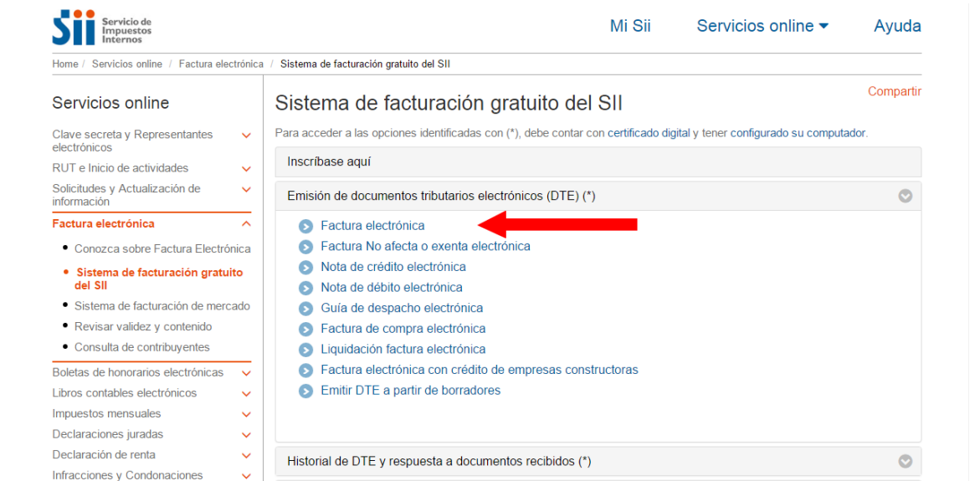980x481 pixels.
Task: Expand RUT e Inicio de actividades chevron
Action: (x=246, y=169)
